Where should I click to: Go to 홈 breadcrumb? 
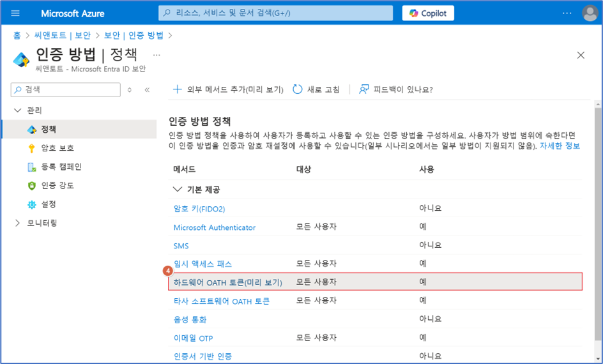[17, 35]
